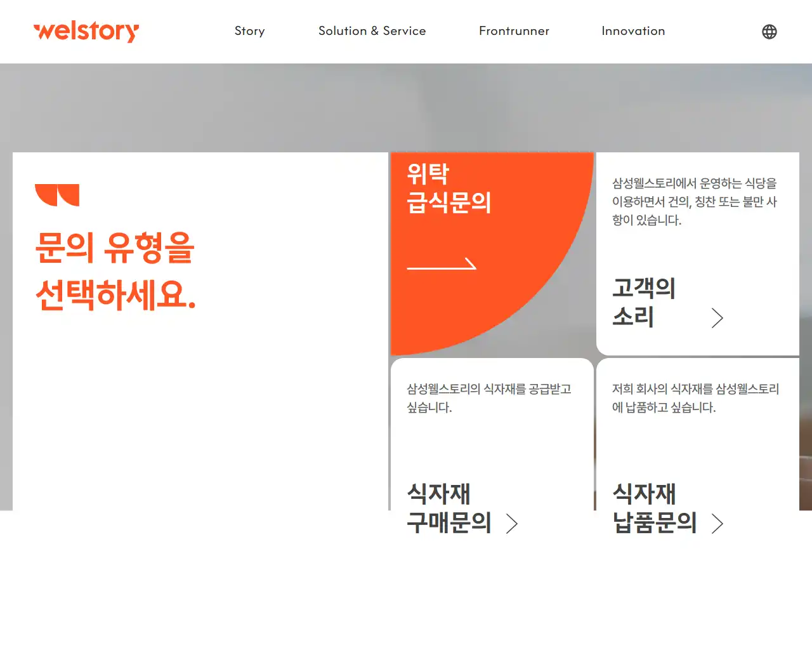Click the text '저희 회사의 식자재를 삼성웰스토리'

[x=695, y=389]
